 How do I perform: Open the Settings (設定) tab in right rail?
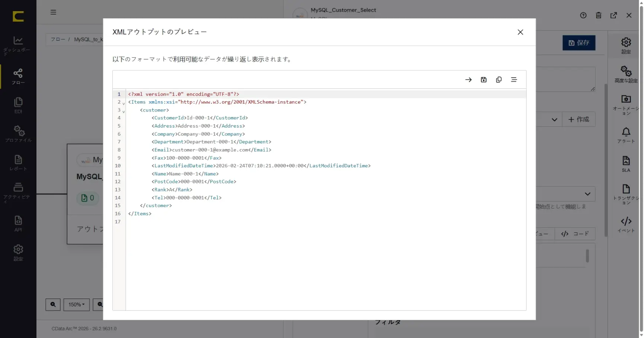[626, 45]
